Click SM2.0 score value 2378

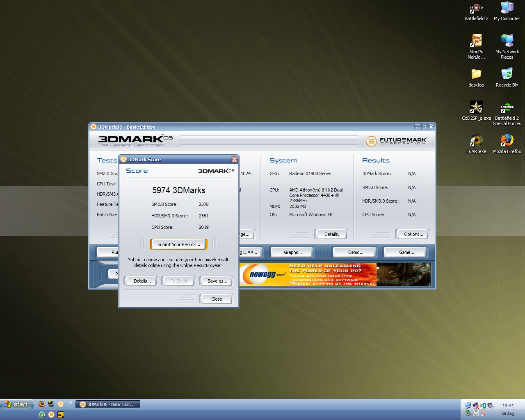[x=203, y=204]
